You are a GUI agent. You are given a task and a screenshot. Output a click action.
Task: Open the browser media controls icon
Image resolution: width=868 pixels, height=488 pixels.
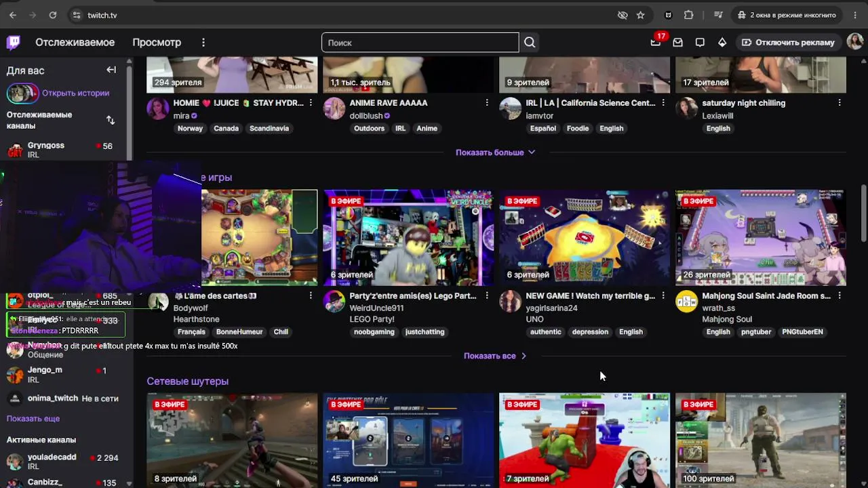[x=719, y=15]
